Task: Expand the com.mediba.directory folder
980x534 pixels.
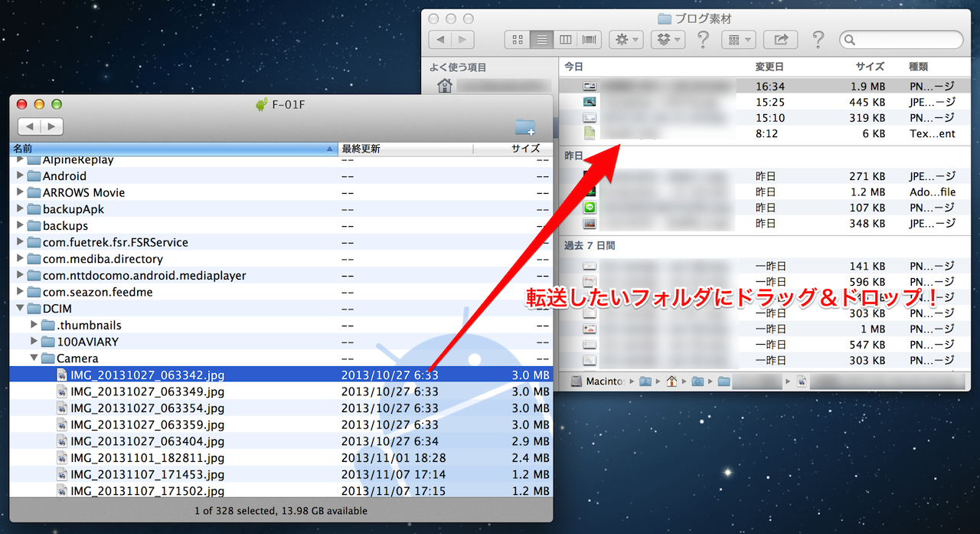Action: click(x=20, y=259)
